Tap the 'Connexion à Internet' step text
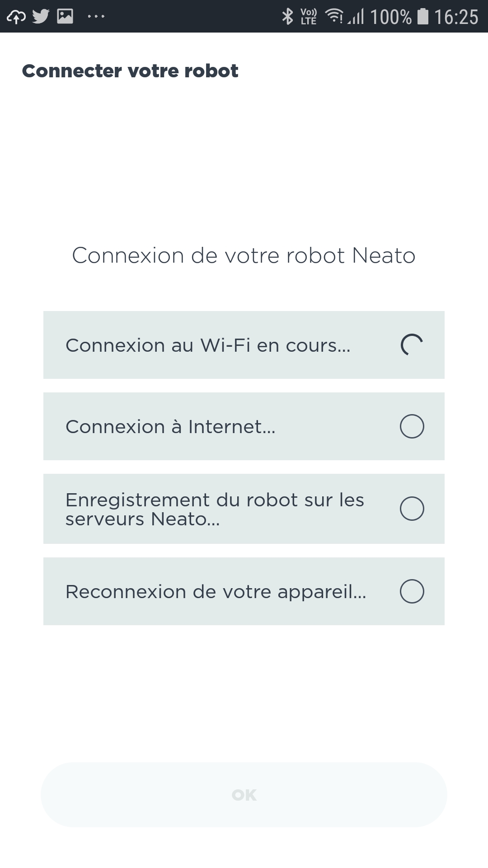This screenshot has width=488, height=868. coord(170,427)
